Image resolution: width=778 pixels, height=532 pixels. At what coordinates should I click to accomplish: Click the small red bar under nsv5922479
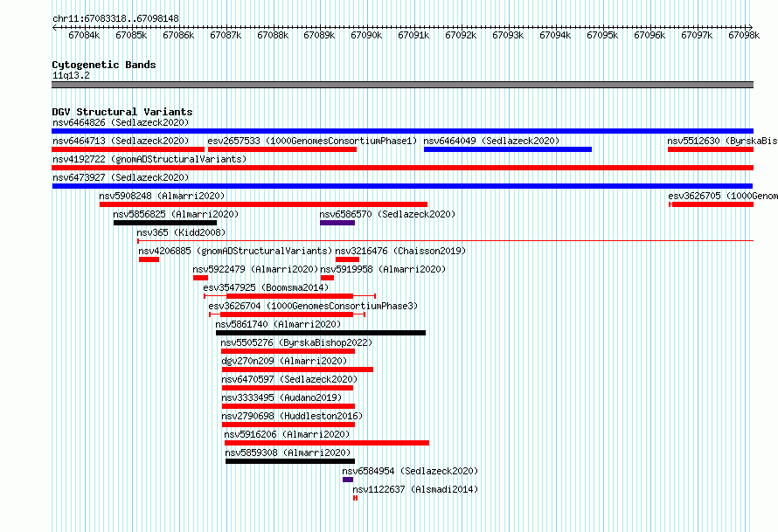(x=200, y=278)
